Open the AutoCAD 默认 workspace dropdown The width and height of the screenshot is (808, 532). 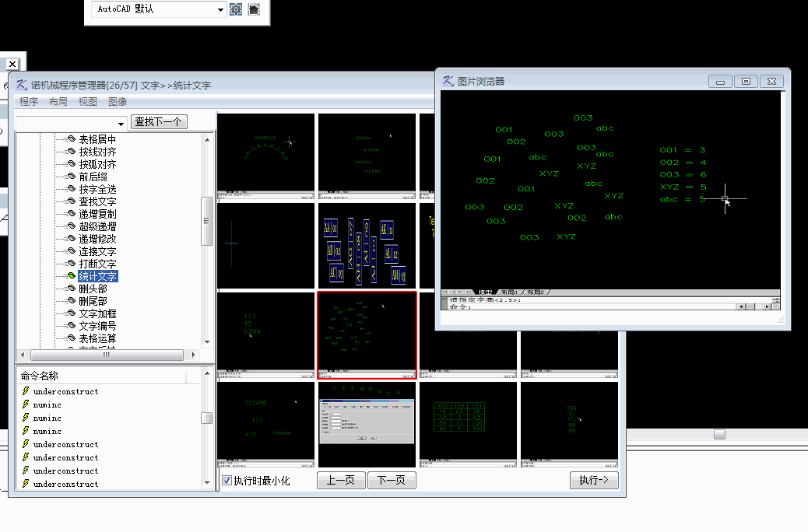click(220, 9)
